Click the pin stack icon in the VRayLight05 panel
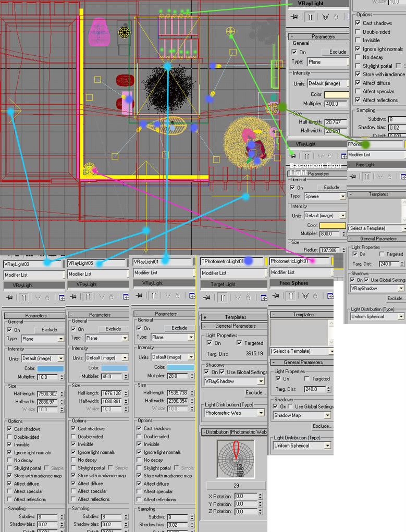The height and width of the screenshot is (532, 406). click(x=73, y=296)
